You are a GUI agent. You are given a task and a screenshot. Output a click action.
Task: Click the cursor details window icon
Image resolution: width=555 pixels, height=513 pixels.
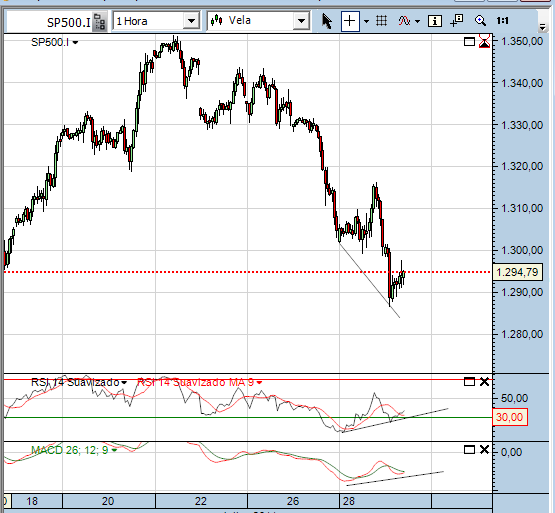point(457,21)
